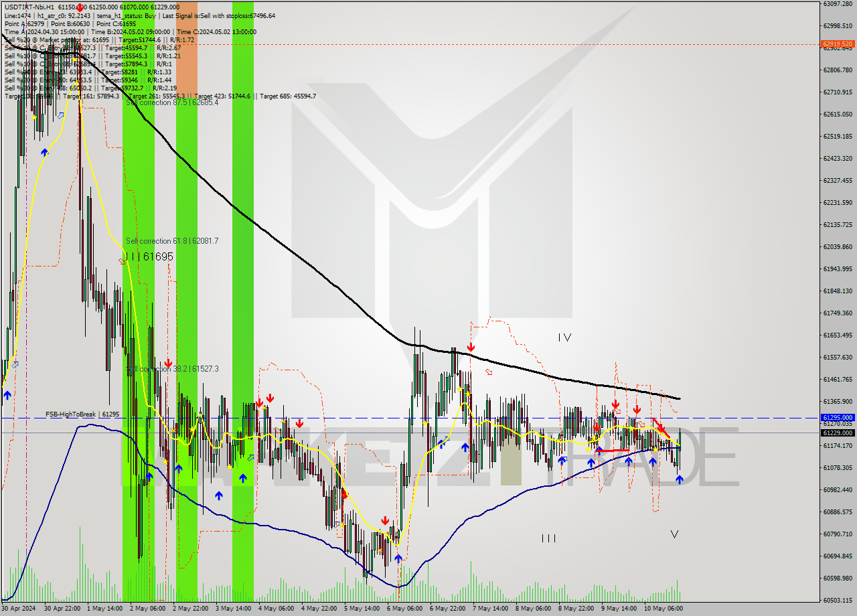Click the 'Time A:2024.04.30 15:00:00' text line

44,32
